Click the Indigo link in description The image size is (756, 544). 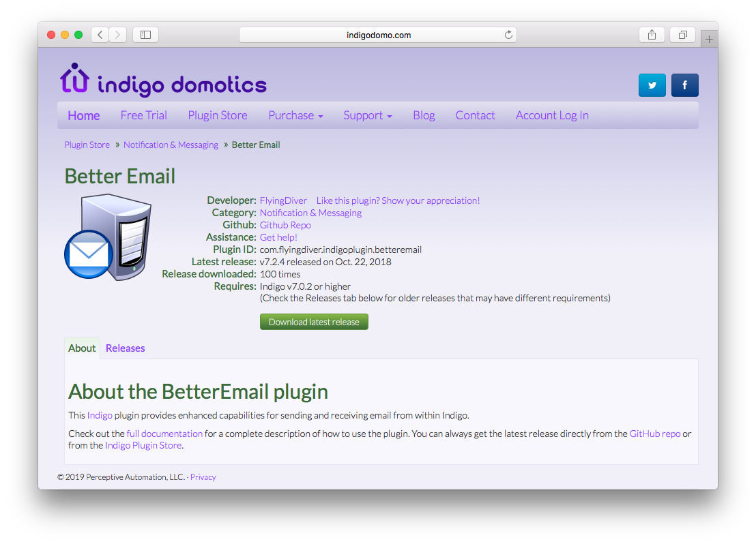coord(100,415)
